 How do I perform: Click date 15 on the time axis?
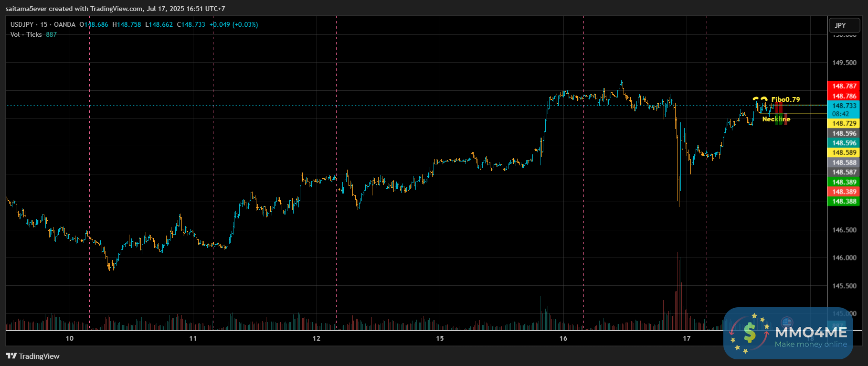(440, 338)
